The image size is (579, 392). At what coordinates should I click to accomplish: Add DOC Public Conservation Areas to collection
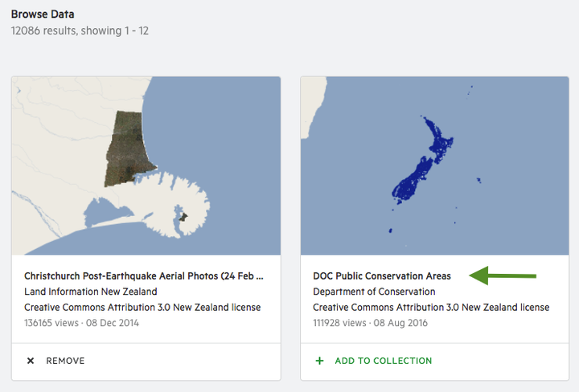pos(374,361)
